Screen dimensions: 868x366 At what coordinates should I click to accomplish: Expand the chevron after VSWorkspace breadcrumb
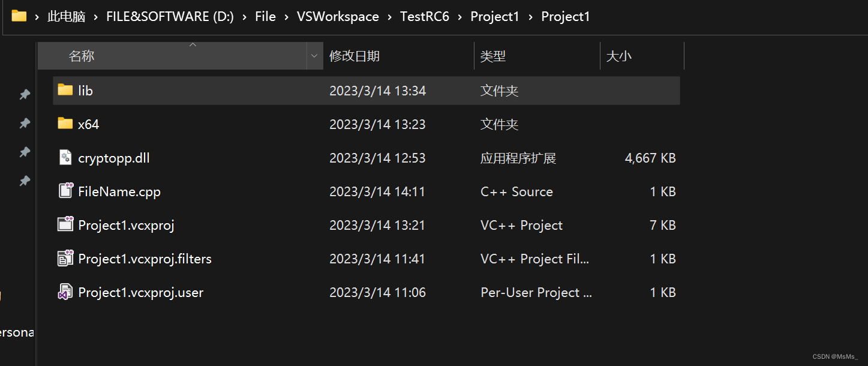[x=390, y=17]
